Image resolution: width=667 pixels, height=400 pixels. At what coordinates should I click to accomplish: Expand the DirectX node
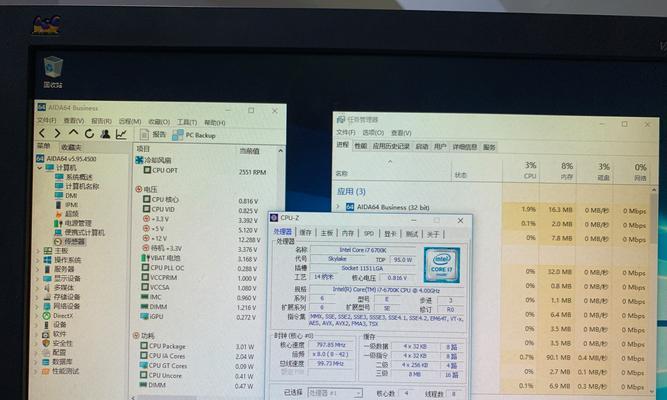point(38,316)
